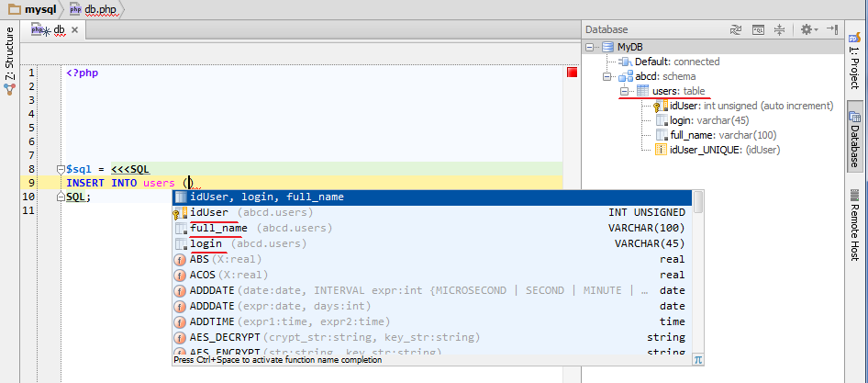Choose ADDDATE(expr:date, days:int) completion
Screen dimensions: 868x383
point(432,306)
